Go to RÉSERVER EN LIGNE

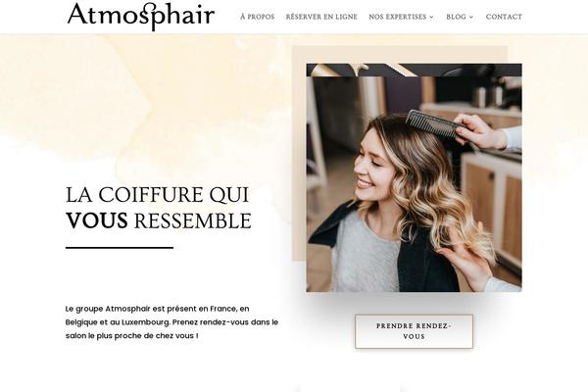321,17
